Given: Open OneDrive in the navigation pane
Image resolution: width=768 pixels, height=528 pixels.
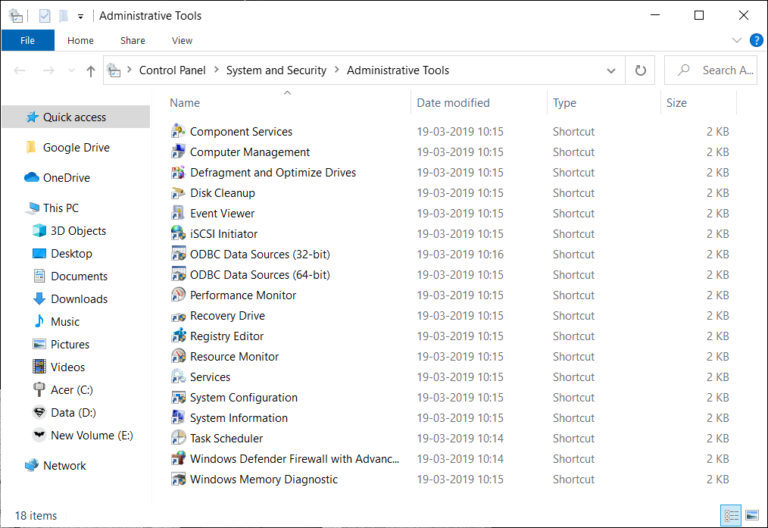Looking at the screenshot, I should point(66,178).
